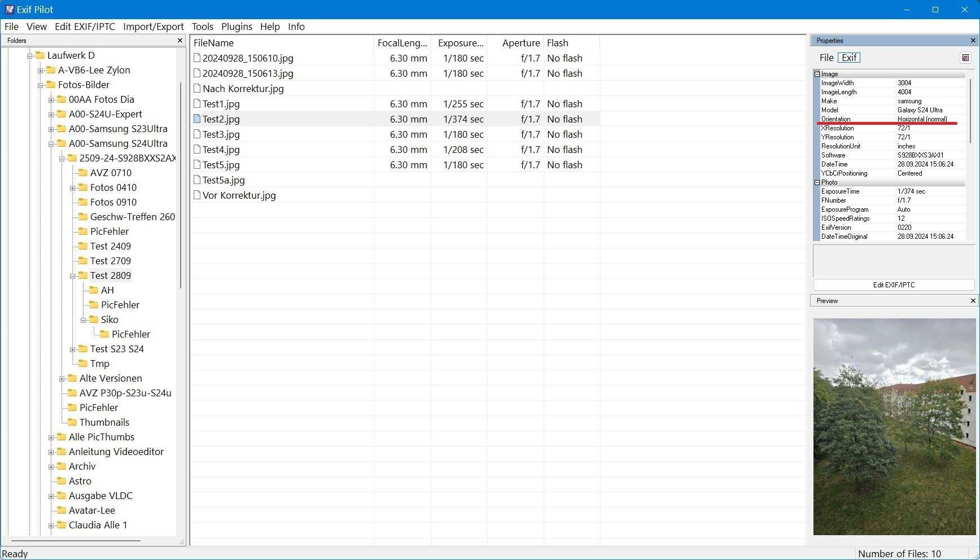Collapse the Siko folder node
This screenshot has width=980, height=560.
pyautogui.click(x=83, y=320)
